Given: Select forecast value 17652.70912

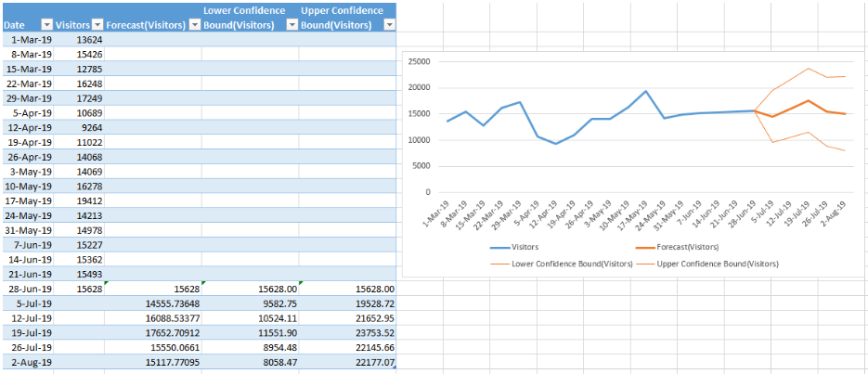Looking at the screenshot, I should [x=153, y=333].
